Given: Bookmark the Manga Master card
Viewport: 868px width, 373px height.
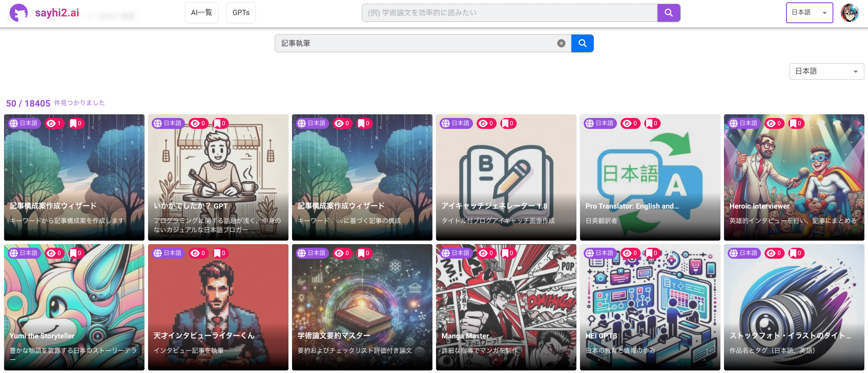Looking at the screenshot, I should (x=508, y=253).
